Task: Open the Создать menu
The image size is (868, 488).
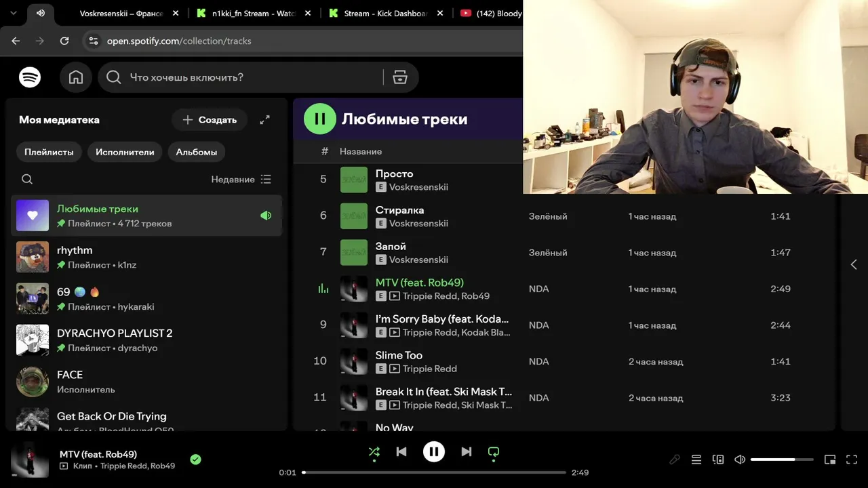Action: (x=210, y=120)
